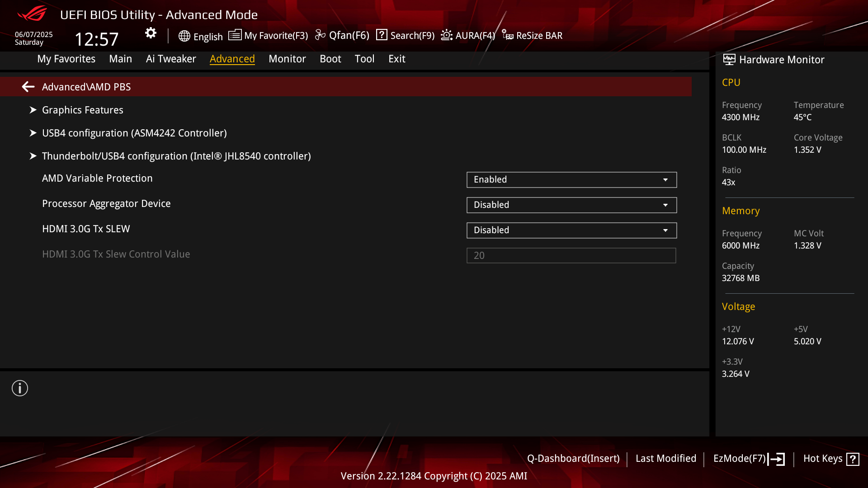Select Thunderbolt/USB4 configuration (Intel JHL8540) label
Image resolution: width=868 pixels, height=488 pixels.
click(x=176, y=156)
